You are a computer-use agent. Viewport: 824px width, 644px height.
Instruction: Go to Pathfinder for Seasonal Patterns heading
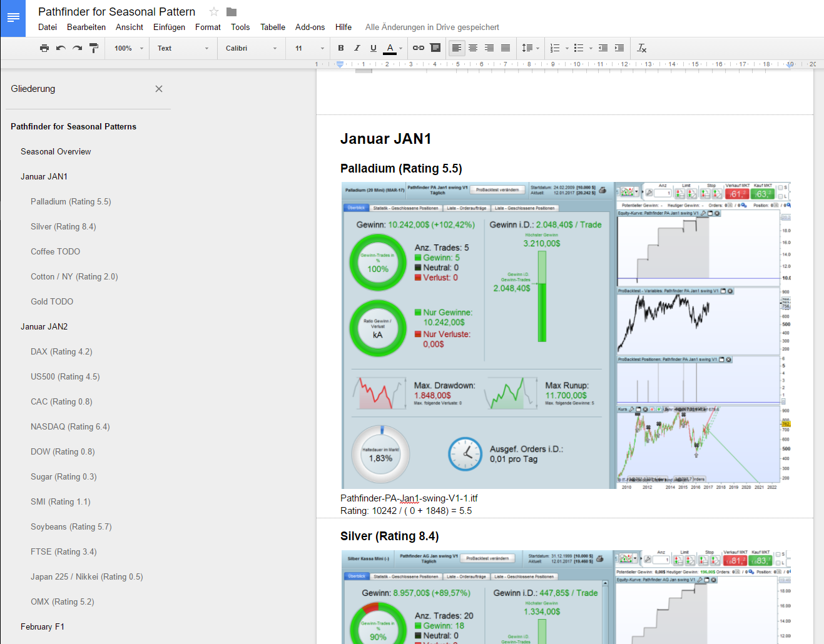coord(74,126)
